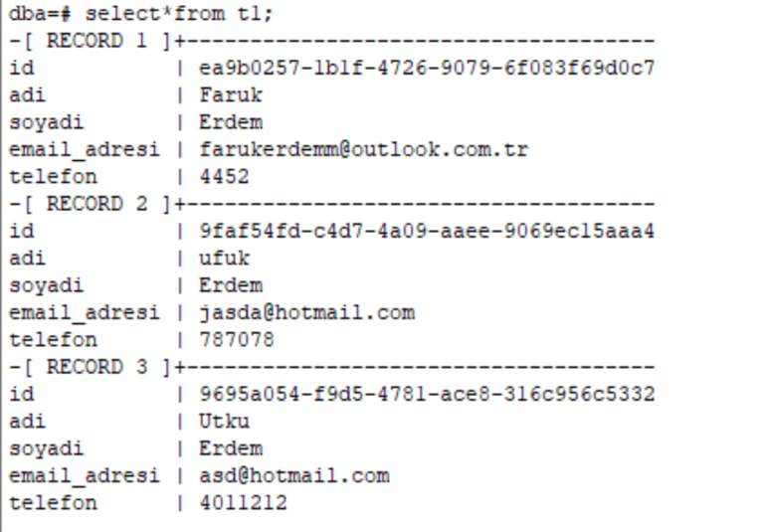This screenshot has height=532, width=764.
Task: Click the third record's soyadi value Erdem
Action: point(231,448)
